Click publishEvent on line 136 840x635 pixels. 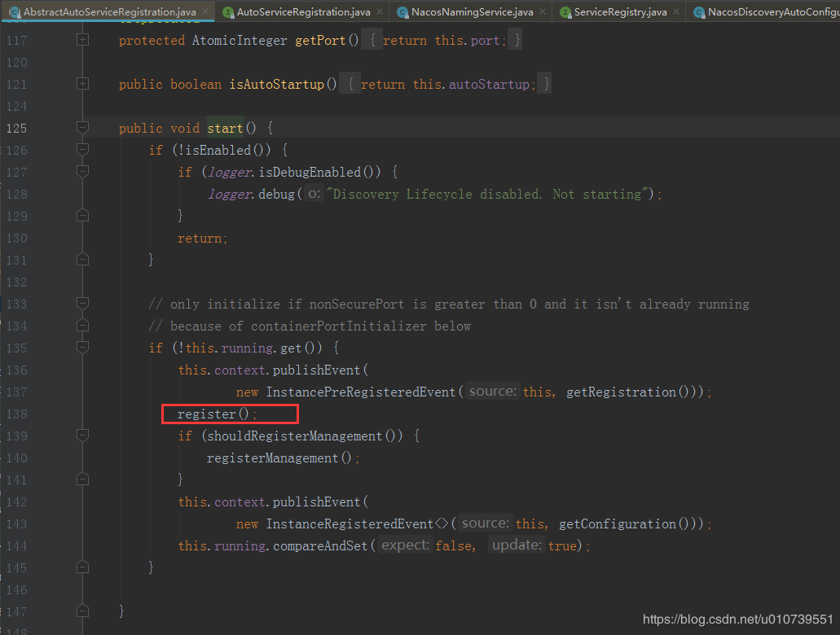317,370
